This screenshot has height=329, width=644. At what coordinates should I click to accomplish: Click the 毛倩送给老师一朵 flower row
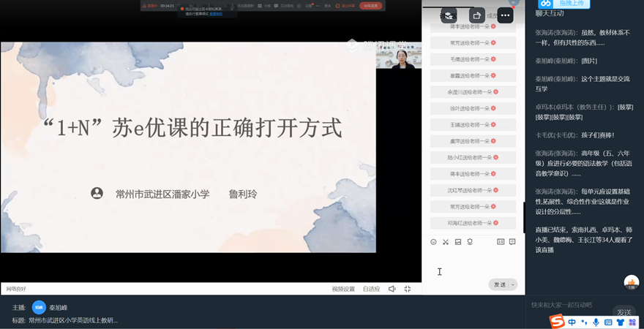pyautogui.click(x=473, y=59)
